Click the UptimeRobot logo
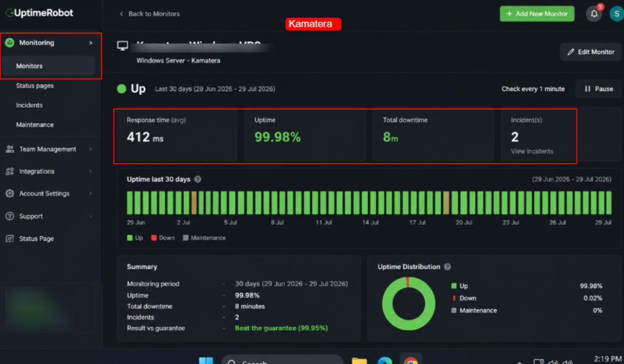The width and height of the screenshot is (624, 364). pos(40,13)
